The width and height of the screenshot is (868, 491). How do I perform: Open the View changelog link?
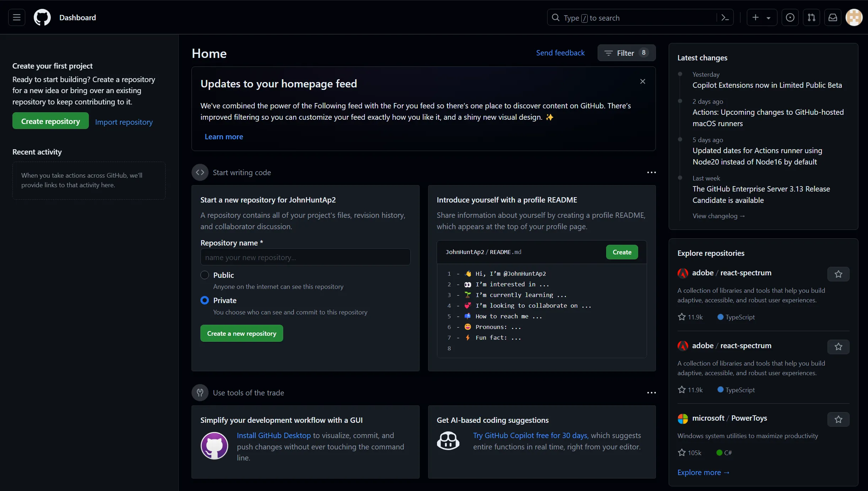pos(718,216)
